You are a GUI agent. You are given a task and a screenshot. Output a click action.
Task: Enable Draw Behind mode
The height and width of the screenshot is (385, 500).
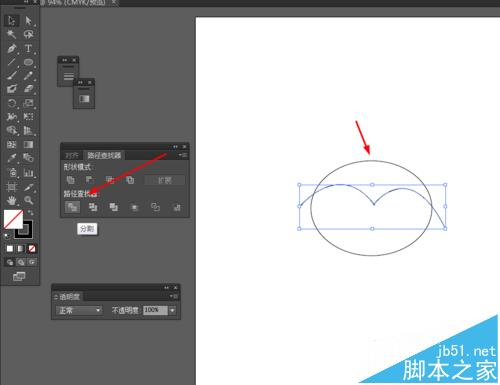21,262
